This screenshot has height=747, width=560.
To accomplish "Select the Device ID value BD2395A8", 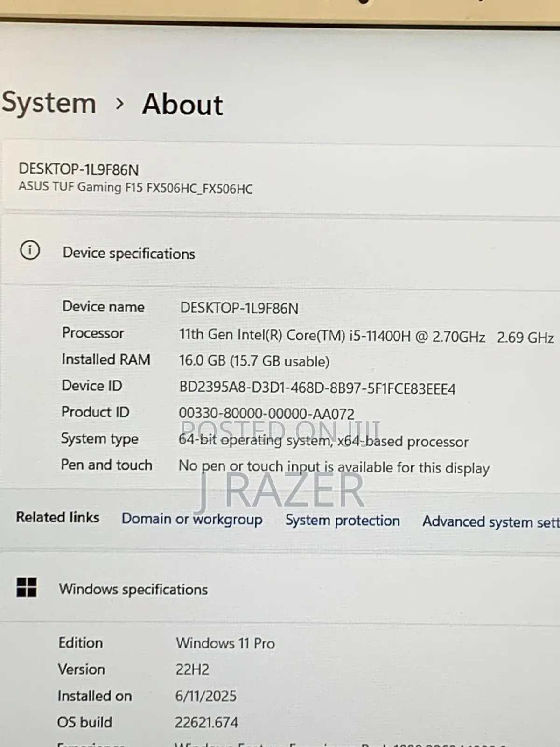I will coord(317,388).
